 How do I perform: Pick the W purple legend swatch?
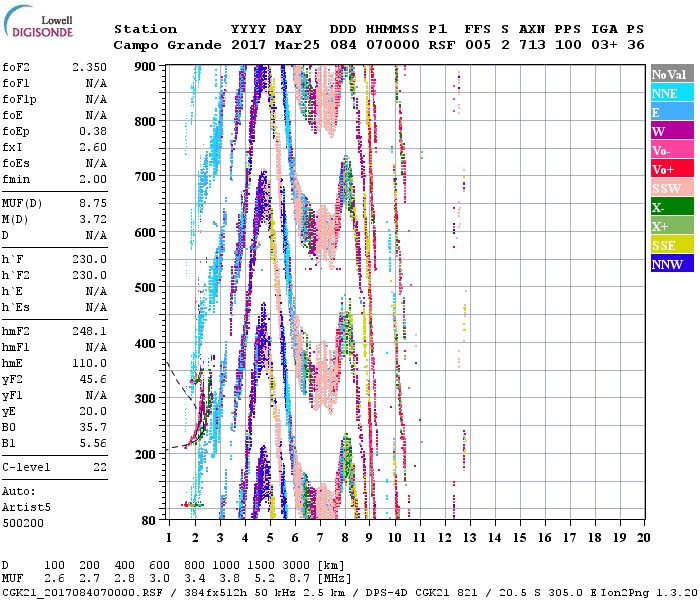pyautogui.click(x=669, y=131)
